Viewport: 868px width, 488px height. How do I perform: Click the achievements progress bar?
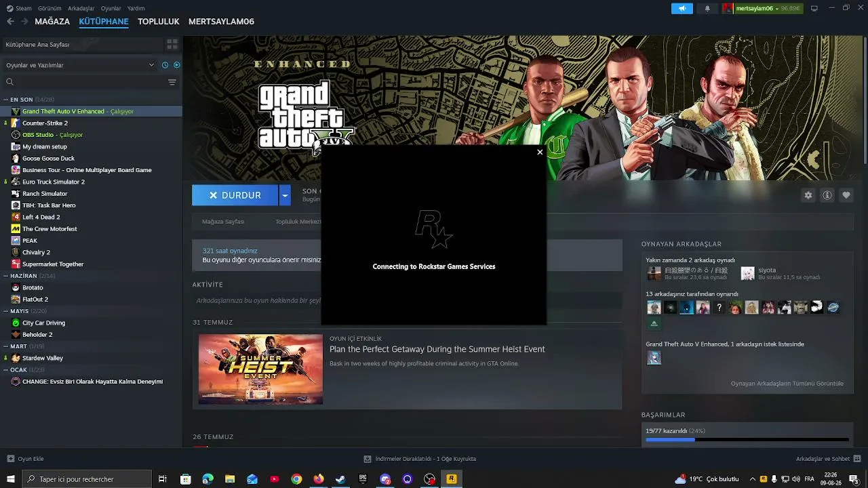[747, 440]
